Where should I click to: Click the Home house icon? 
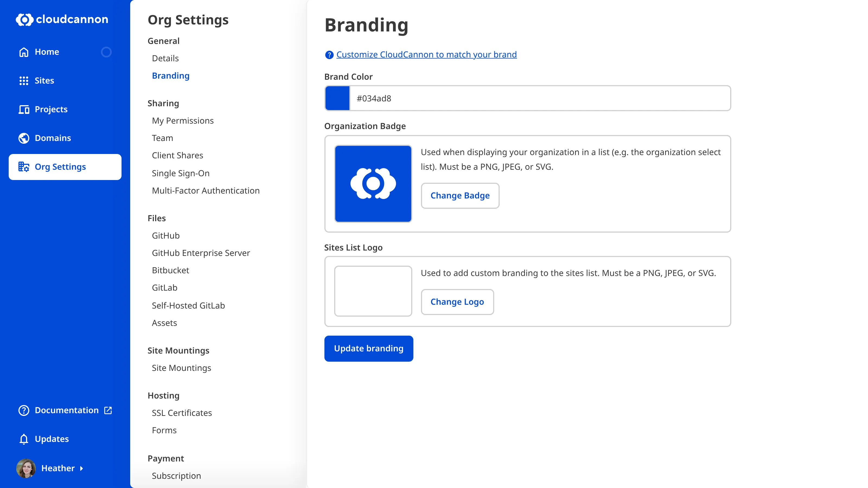point(24,52)
